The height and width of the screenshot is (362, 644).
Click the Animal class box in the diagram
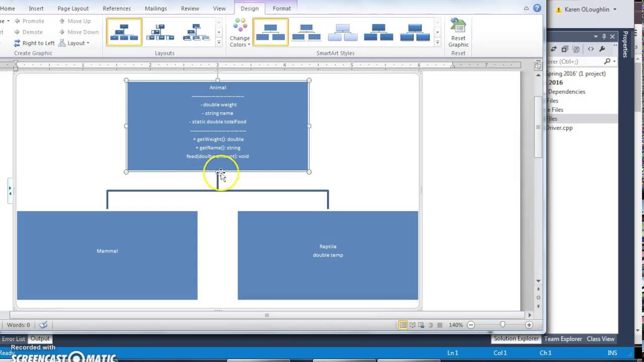click(218, 126)
